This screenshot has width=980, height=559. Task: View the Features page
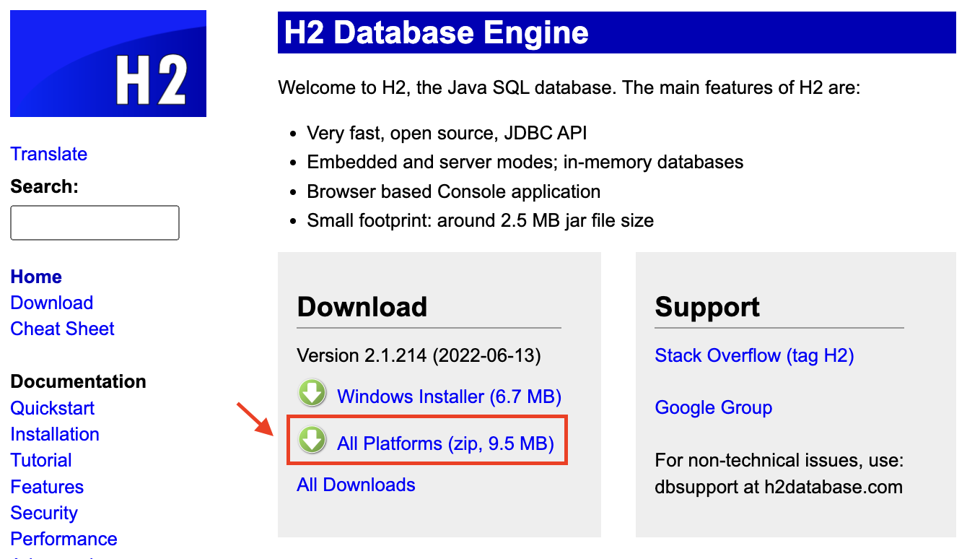[46, 487]
